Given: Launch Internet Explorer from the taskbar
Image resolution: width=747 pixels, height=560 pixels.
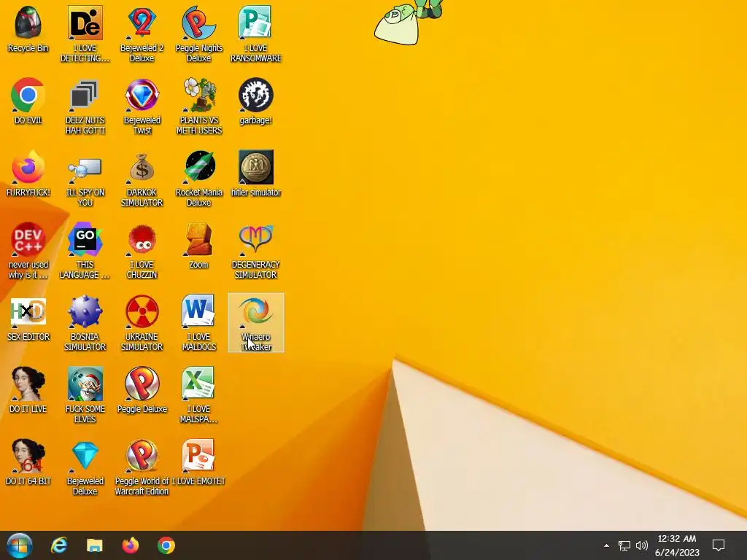Looking at the screenshot, I should click(x=59, y=545).
